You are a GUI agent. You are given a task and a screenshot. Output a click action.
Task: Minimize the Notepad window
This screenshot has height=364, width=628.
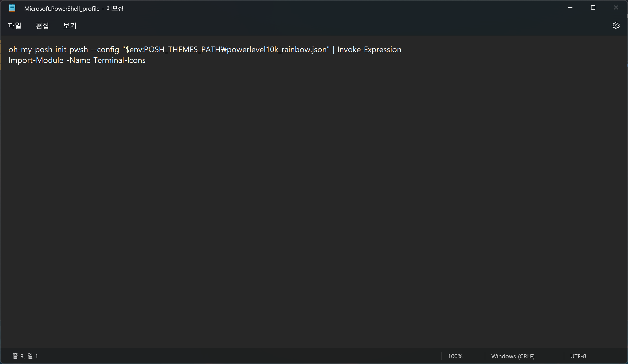[x=570, y=8]
